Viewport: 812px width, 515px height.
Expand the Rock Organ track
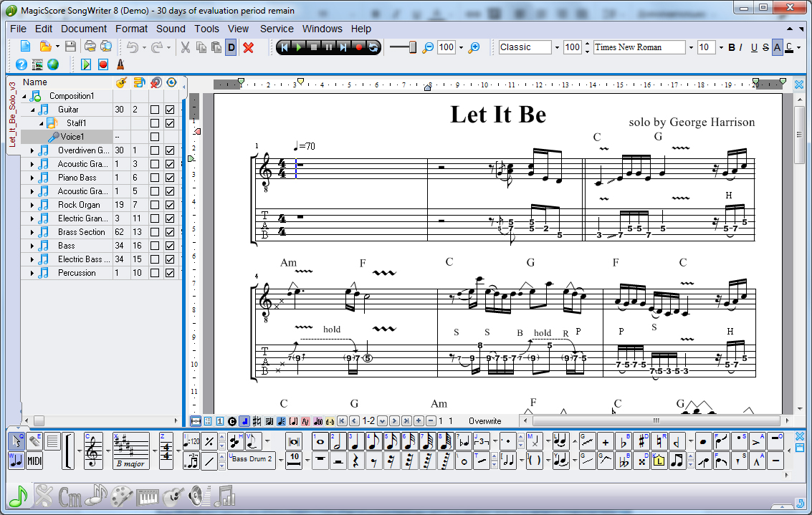[32, 205]
